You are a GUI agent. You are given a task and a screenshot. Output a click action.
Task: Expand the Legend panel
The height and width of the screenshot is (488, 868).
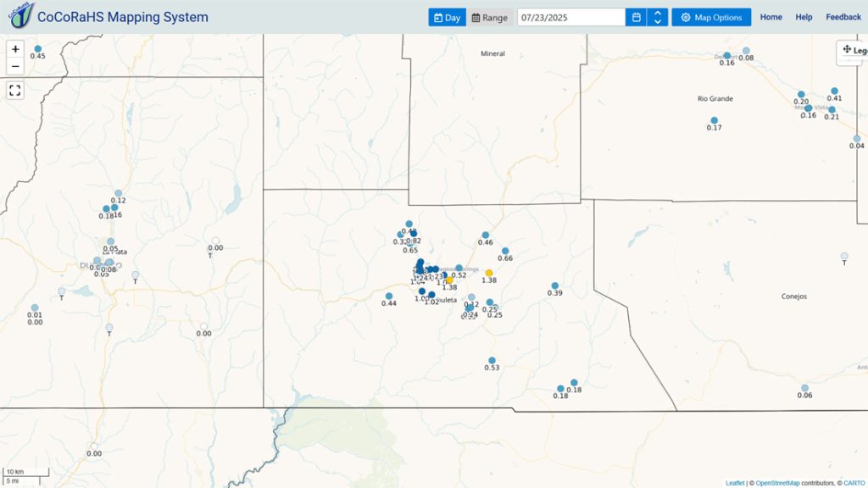point(854,50)
